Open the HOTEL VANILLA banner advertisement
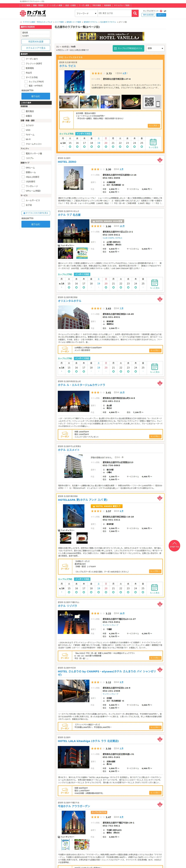 (x=110, y=36)
